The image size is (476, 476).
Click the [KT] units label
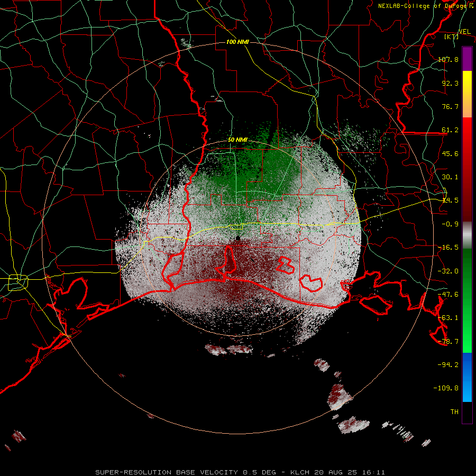tap(452, 36)
